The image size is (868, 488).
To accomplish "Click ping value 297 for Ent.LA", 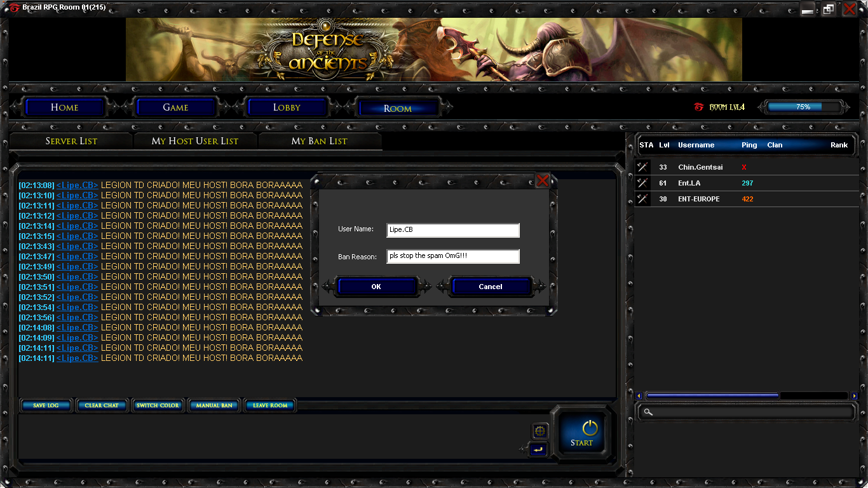I will (747, 183).
